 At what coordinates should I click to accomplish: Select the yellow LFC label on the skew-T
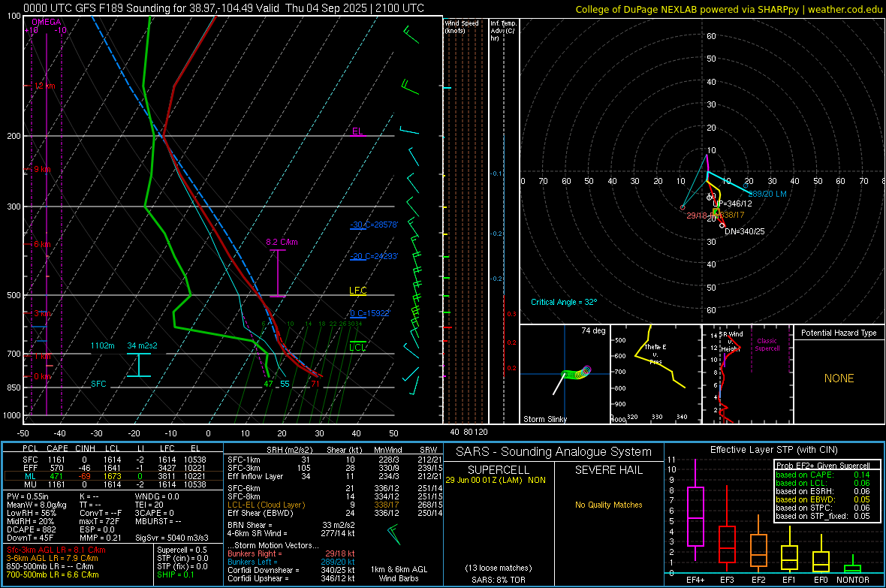click(357, 291)
